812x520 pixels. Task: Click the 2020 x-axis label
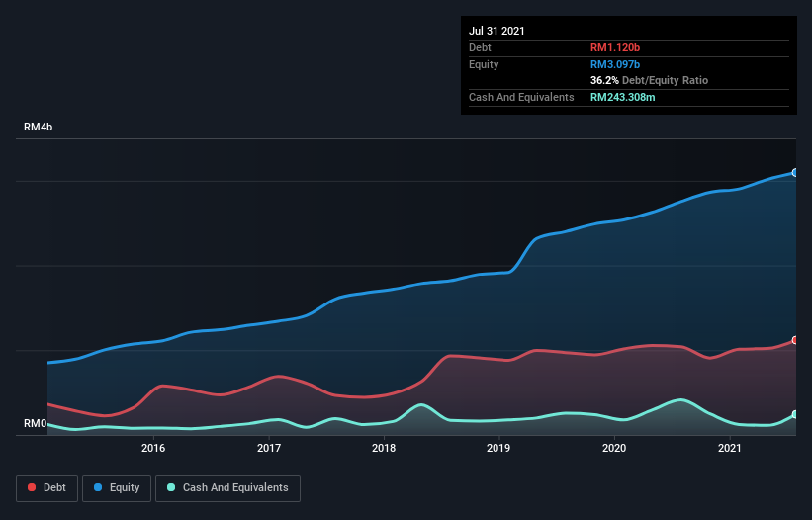point(614,448)
